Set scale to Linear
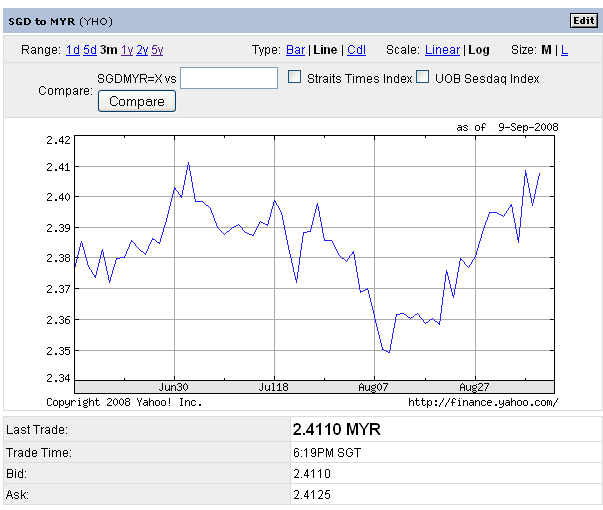This screenshot has height=510, width=603. pos(442,50)
